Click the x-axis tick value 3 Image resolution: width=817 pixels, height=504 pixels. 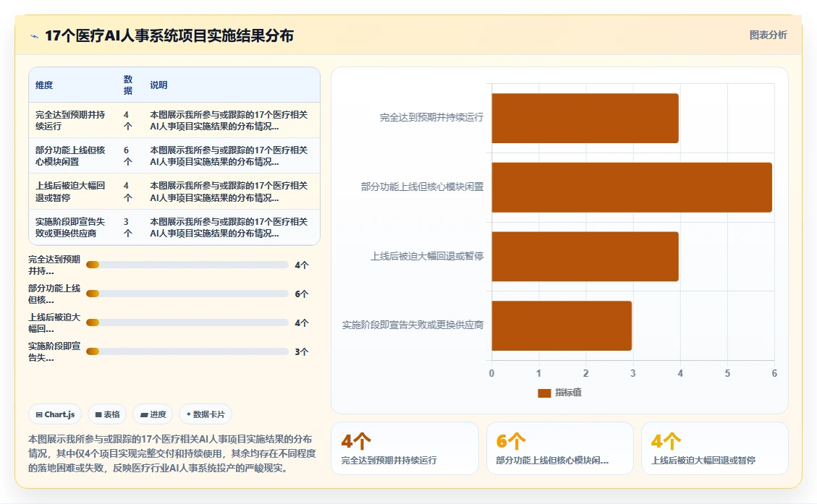[633, 373]
